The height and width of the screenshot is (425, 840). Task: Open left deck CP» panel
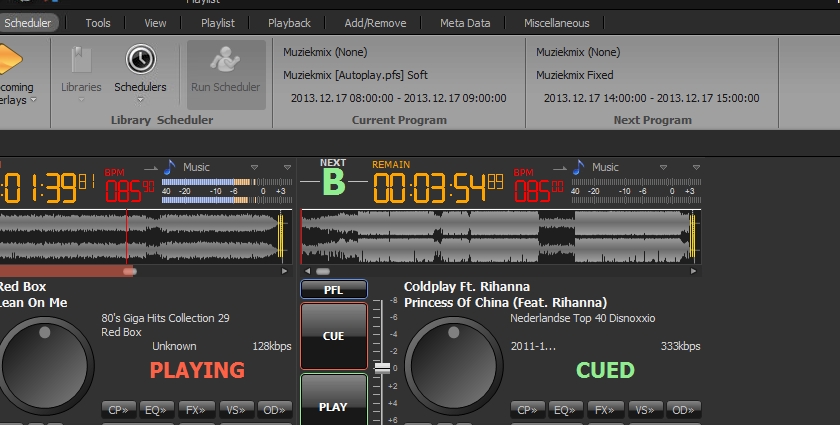118,410
